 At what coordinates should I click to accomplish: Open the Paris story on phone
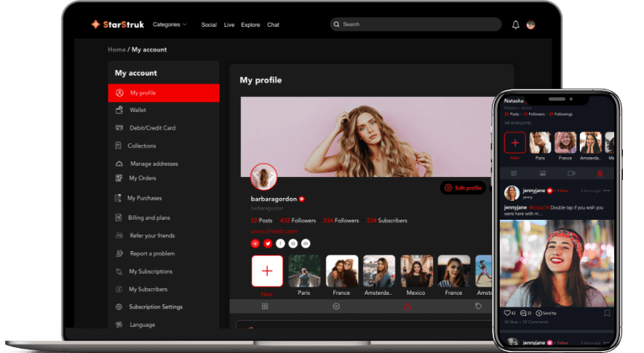[x=540, y=143]
